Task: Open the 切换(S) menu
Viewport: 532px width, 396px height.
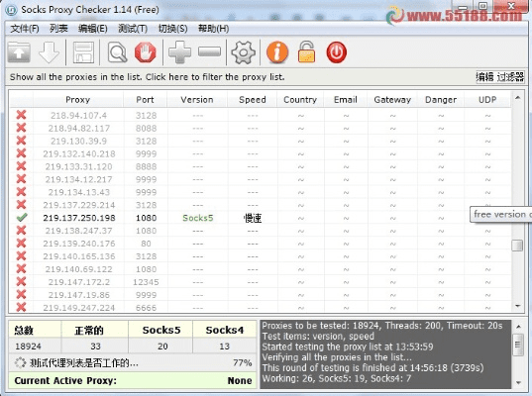Action: click(173, 29)
